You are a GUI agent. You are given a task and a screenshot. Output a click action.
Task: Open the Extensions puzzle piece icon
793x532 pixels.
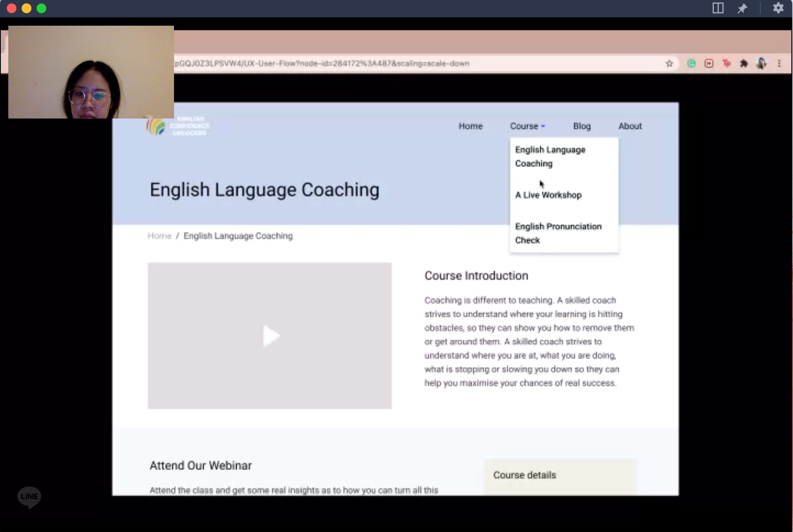744,63
